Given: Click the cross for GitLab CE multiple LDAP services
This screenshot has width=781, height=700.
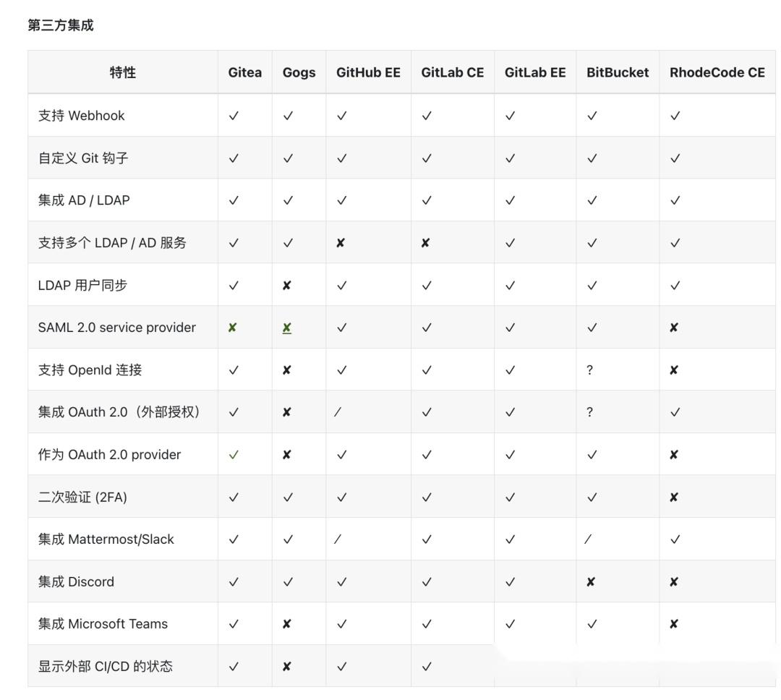Looking at the screenshot, I should [426, 242].
